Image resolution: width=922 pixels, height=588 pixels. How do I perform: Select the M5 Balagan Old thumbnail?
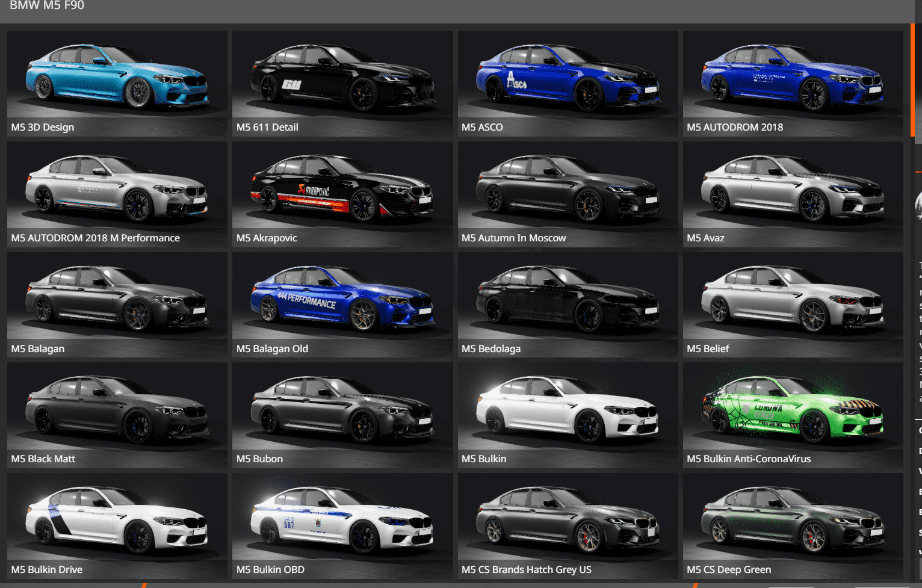pyautogui.click(x=342, y=305)
